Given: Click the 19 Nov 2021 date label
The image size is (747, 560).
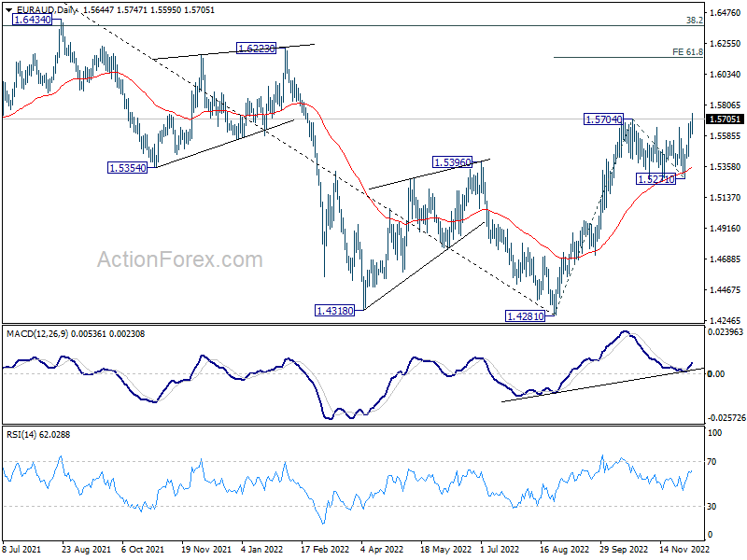Looking at the screenshot, I should coord(205,549).
